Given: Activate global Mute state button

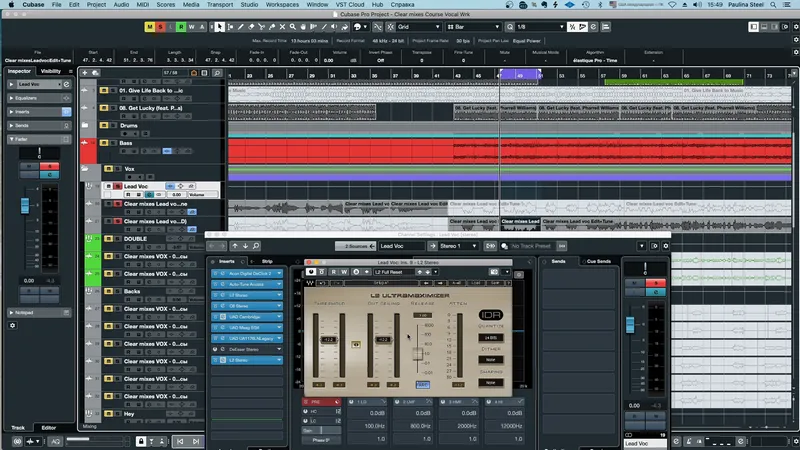Looking at the screenshot, I should coord(149,27).
